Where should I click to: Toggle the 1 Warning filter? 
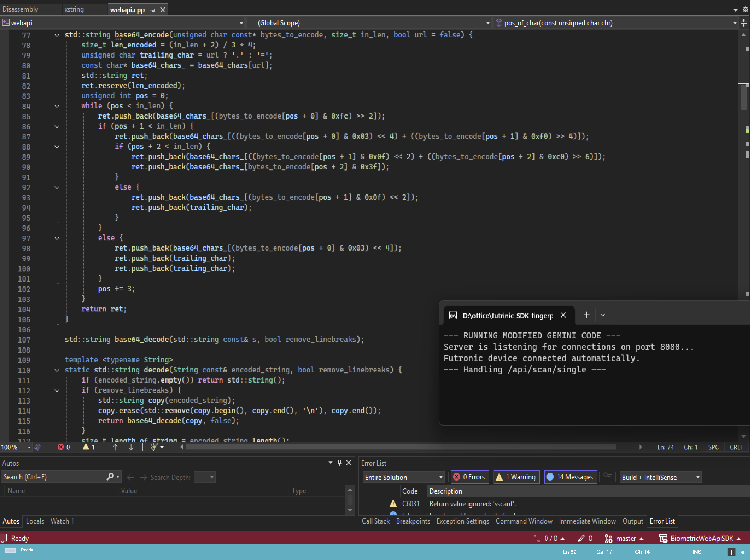(516, 477)
